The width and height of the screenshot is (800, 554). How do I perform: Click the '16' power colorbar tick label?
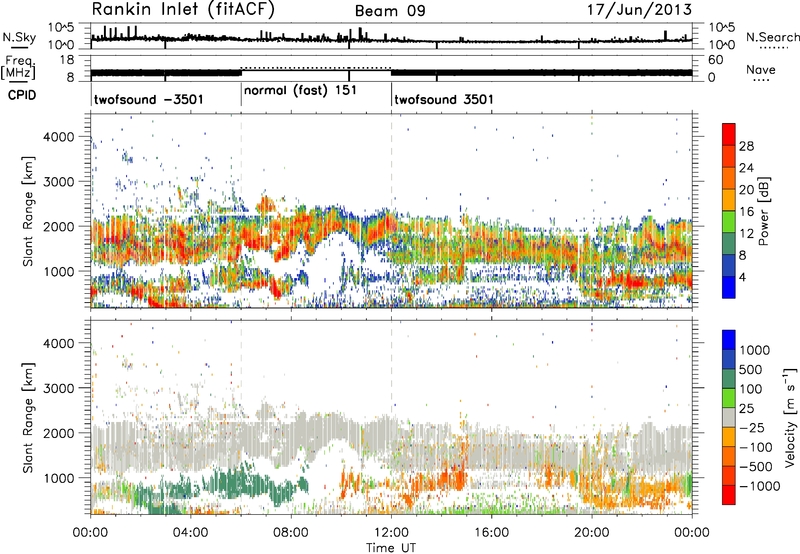pos(746,212)
